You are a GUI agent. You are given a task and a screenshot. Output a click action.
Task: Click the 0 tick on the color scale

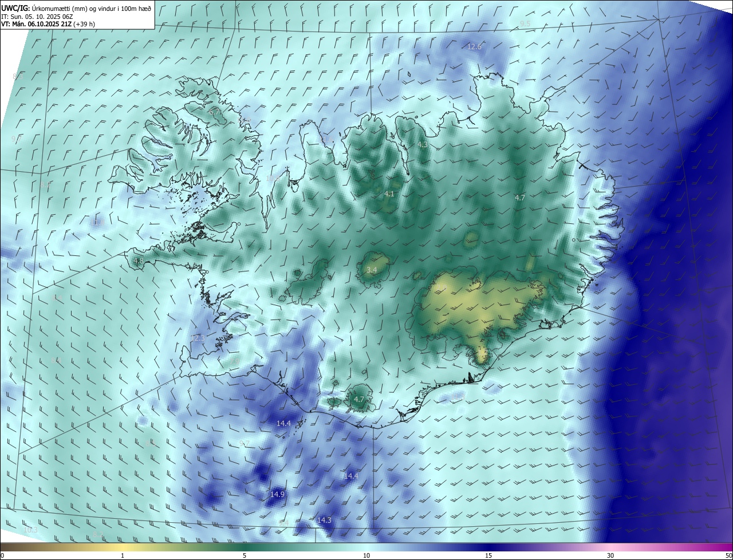coord(2,555)
